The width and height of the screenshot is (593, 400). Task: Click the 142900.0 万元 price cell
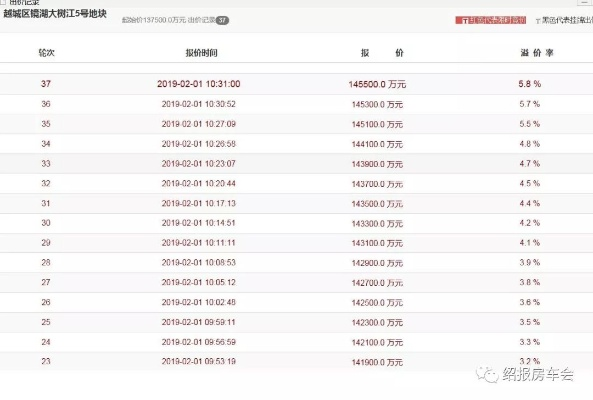[377, 263]
